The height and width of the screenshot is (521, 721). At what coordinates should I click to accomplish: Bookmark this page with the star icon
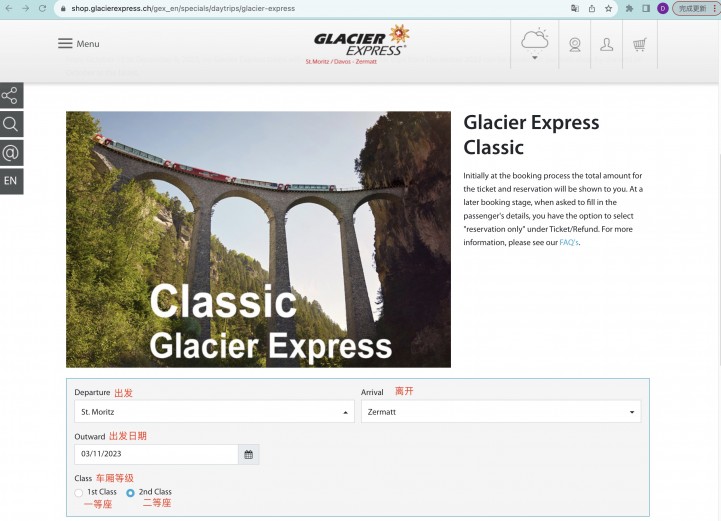pyautogui.click(x=608, y=8)
